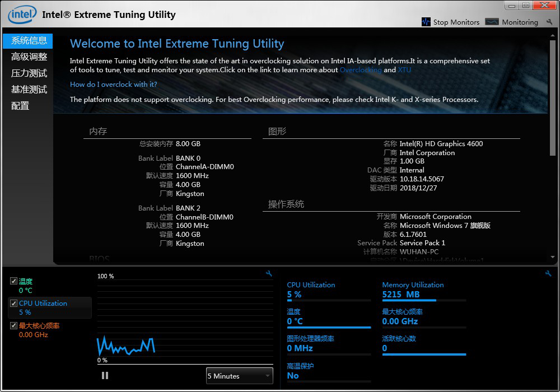Click the 高温保护 No tile
This screenshot has height=392, width=560.
point(329,372)
